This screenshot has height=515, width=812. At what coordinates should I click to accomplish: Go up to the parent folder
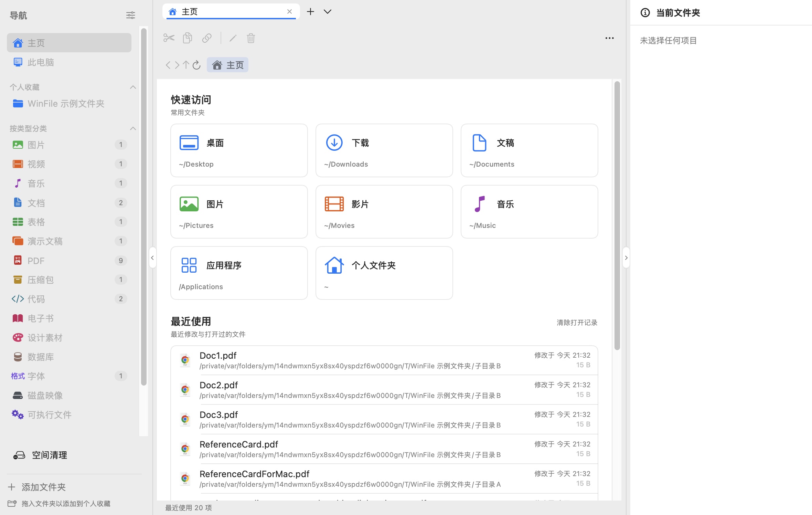tap(186, 65)
